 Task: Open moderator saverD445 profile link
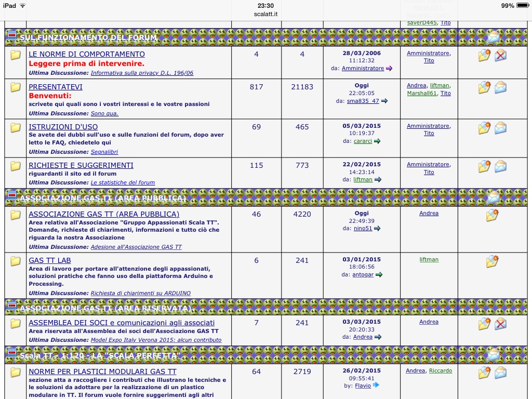pyautogui.click(x=422, y=22)
